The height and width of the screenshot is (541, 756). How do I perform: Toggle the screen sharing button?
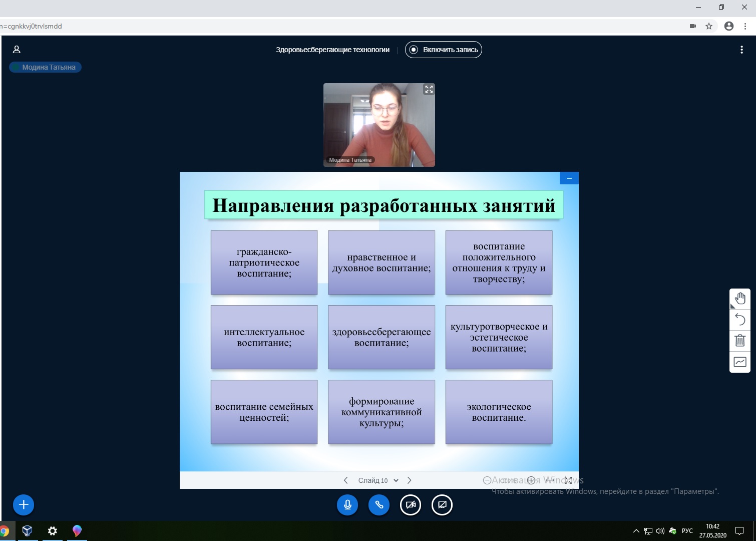[x=442, y=505]
